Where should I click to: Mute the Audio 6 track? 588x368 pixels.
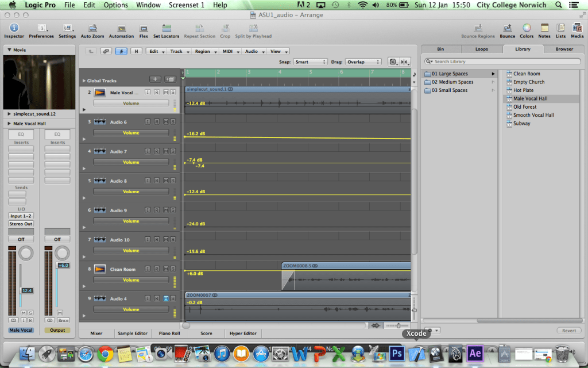[x=167, y=121]
